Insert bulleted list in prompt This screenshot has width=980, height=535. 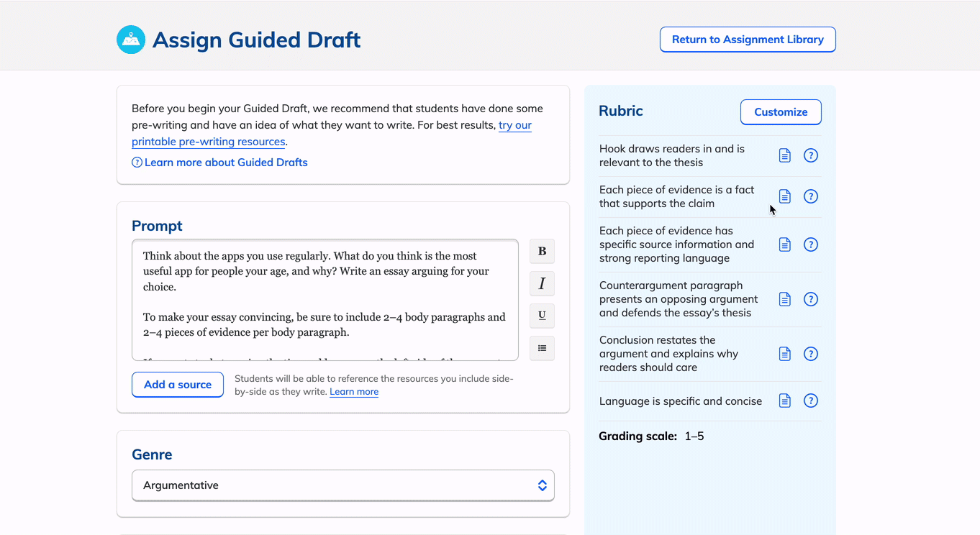pos(542,348)
